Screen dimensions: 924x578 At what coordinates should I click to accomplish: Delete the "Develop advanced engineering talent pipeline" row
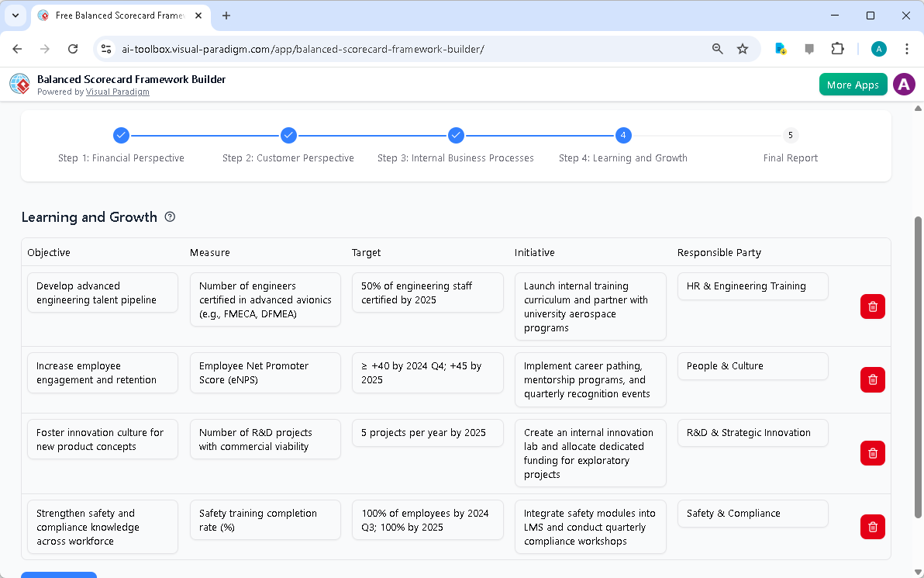(872, 306)
